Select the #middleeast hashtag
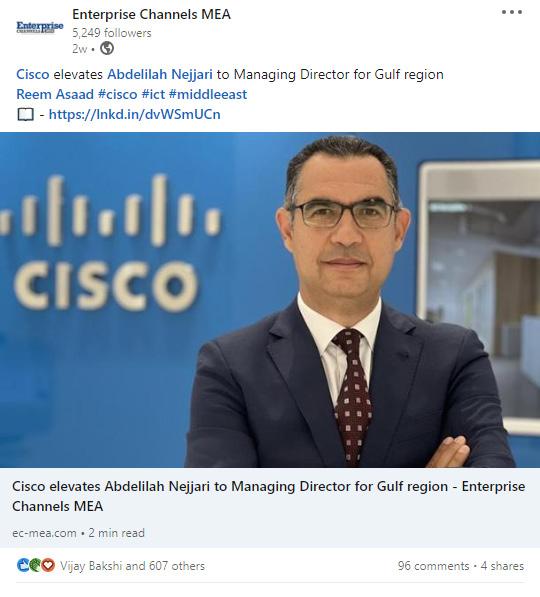The image size is (540, 597). pyautogui.click(x=208, y=94)
